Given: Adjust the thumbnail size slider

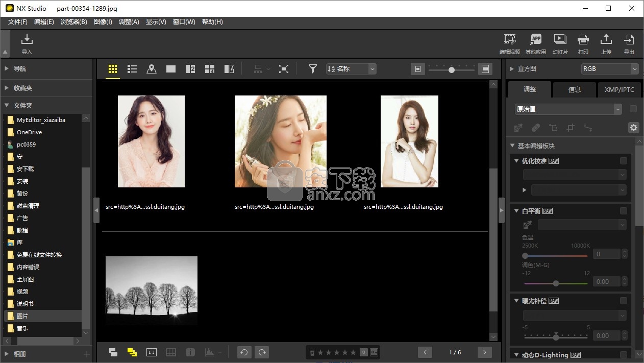Looking at the screenshot, I should (451, 69).
